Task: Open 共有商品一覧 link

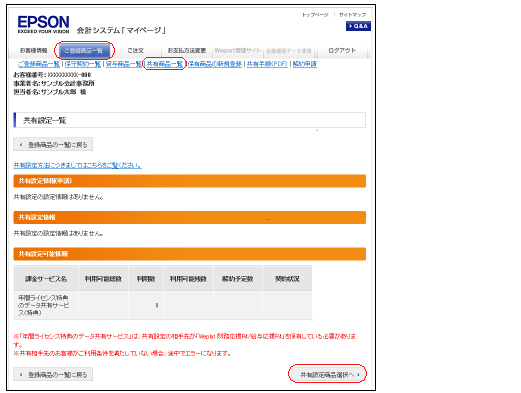Action: (x=165, y=64)
